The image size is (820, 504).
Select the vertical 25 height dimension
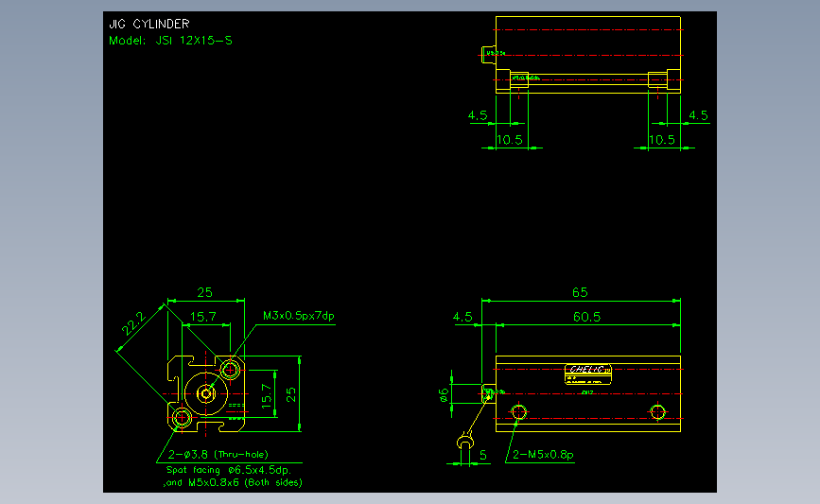[x=291, y=394]
